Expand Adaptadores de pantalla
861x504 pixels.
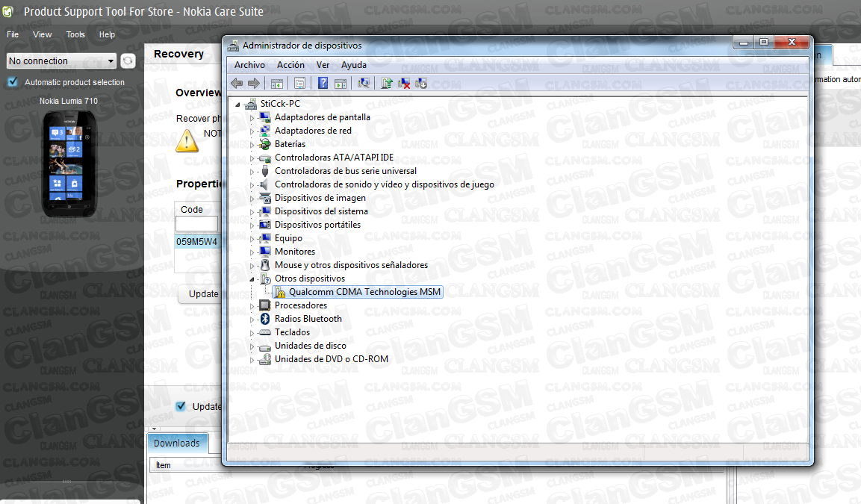pyautogui.click(x=252, y=117)
